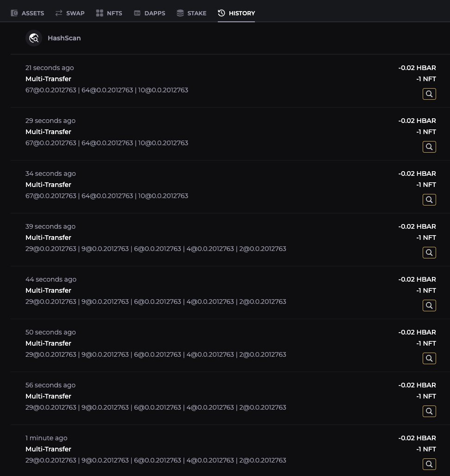This screenshot has width=450, height=476.
Task: Open the HashScan link text
Action: 64,38
